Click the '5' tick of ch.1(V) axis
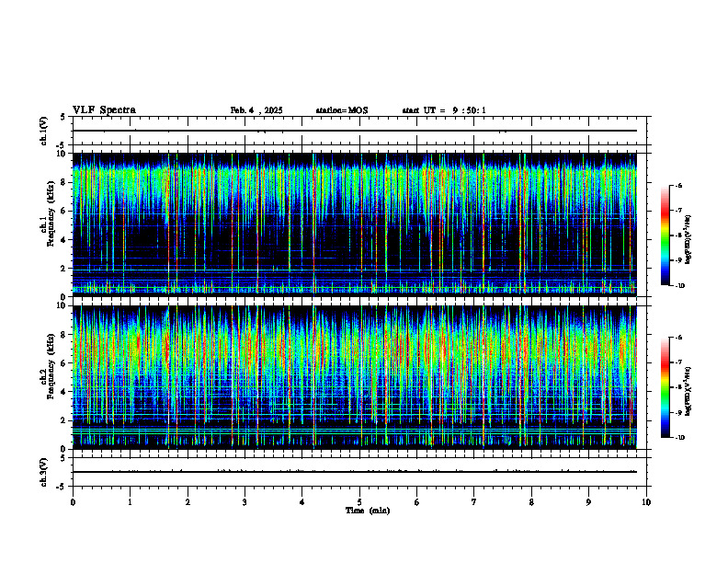The height and width of the screenshot is (563, 728). (63, 117)
